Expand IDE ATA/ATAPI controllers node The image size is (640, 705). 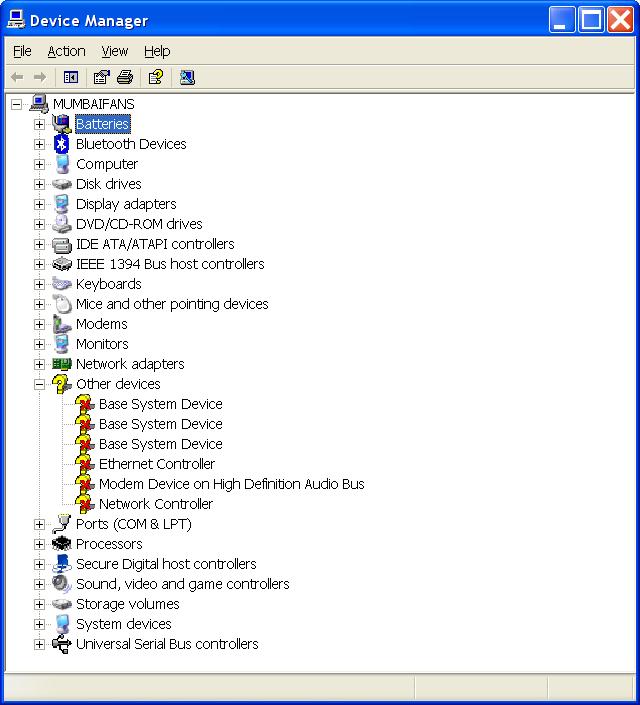[x=39, y=244]
